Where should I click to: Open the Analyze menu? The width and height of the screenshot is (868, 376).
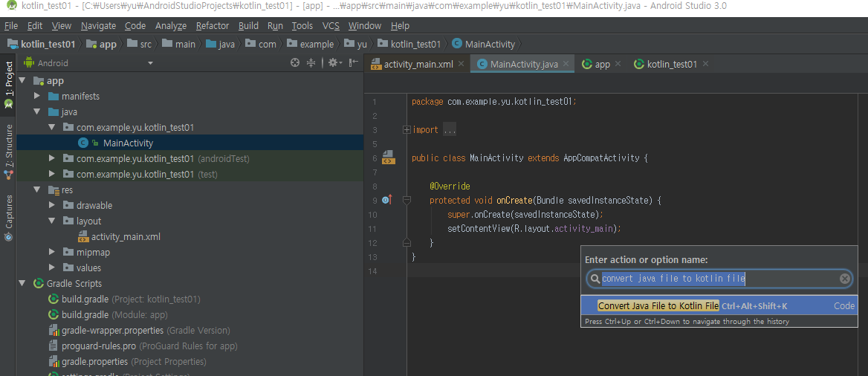171,25
